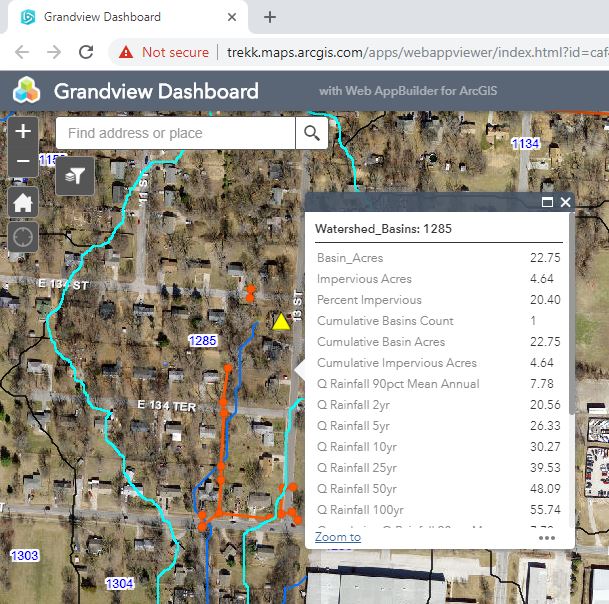Click the E 134 ST street label

coord(64,284)
